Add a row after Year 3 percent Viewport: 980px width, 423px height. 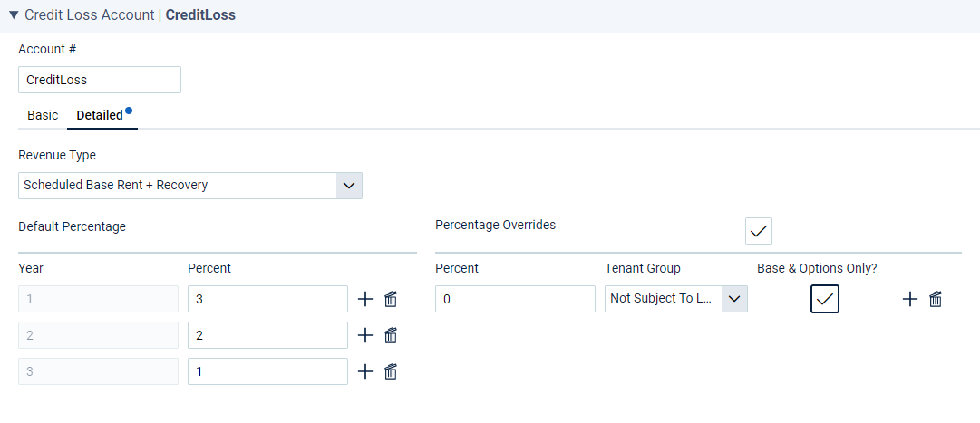tap(365, 371)
